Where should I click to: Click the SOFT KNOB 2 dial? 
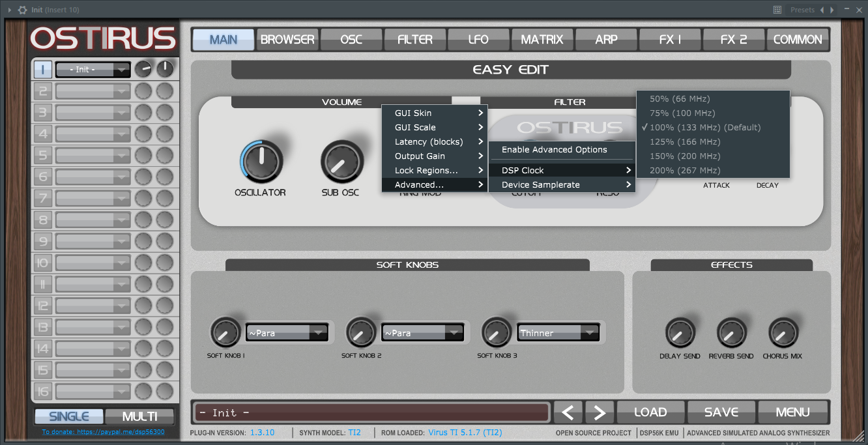(360, 333)
